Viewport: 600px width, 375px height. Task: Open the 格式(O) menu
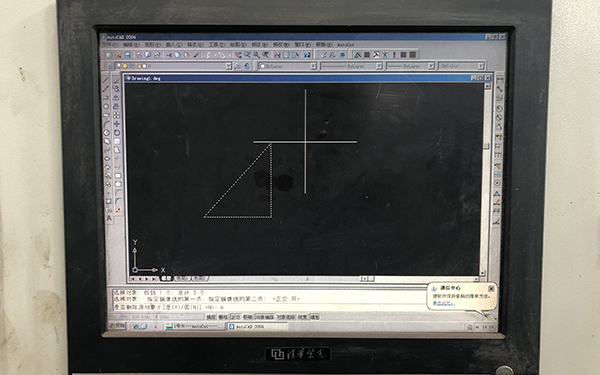(x=195, y=44)
